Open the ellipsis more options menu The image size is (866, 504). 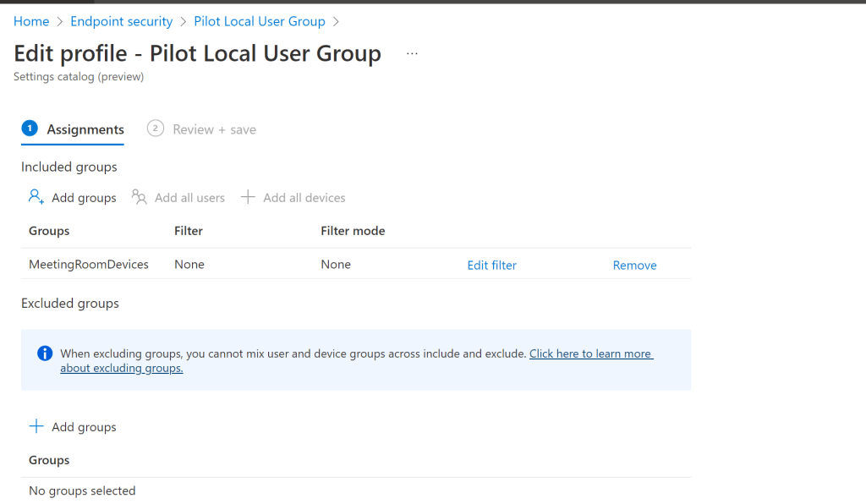[412, 53]
